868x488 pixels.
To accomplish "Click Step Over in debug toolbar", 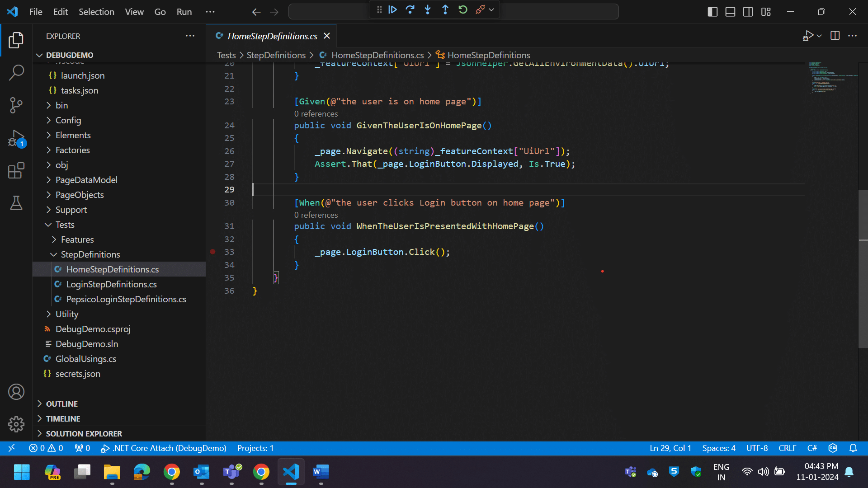I will [410, 9].
